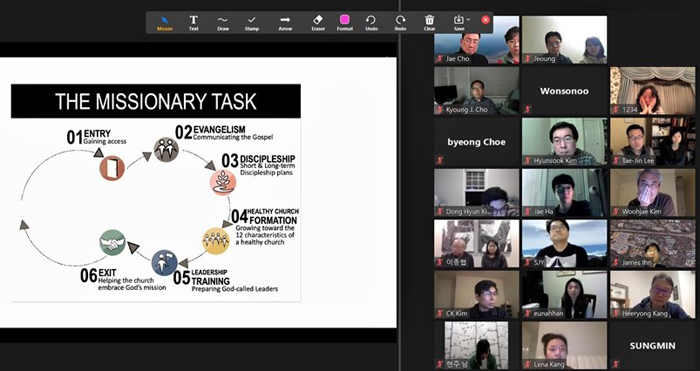Open the pink Format color picker
The height and width of the screenshot is (371, 700).
pos(345,23)
